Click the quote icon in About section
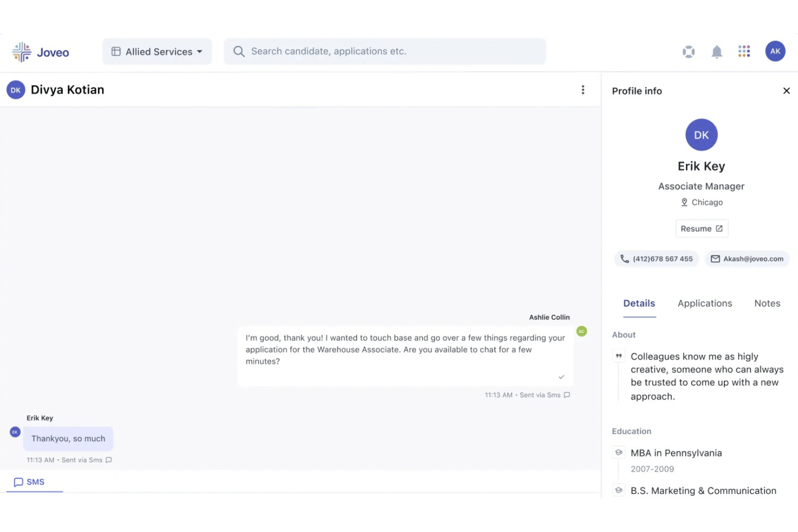Image resolution: width=798 pixels, height=532 pixels. click(x=618, y=356)
